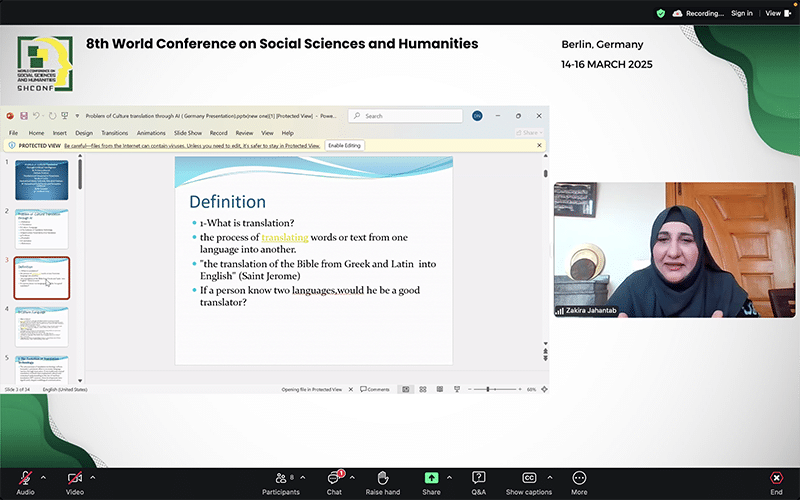Expand the video options arrow
This screenshot has width=800, height=500.
pos(93,476)
